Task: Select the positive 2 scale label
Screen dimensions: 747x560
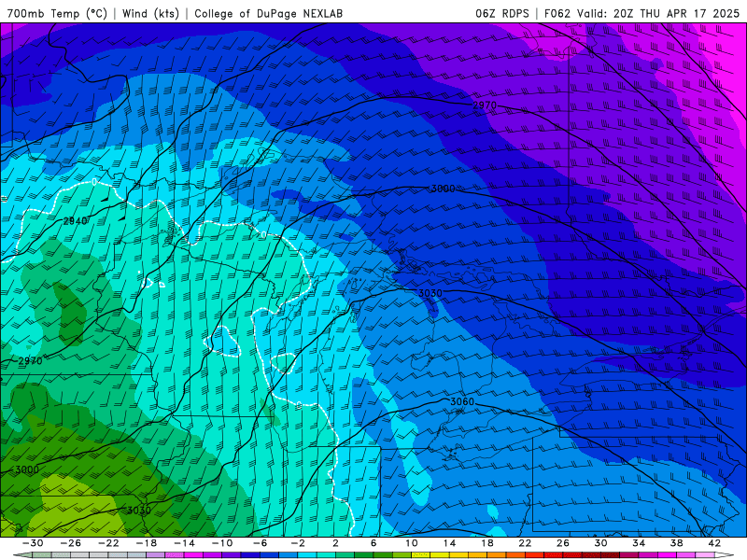Action: (335, 543)
